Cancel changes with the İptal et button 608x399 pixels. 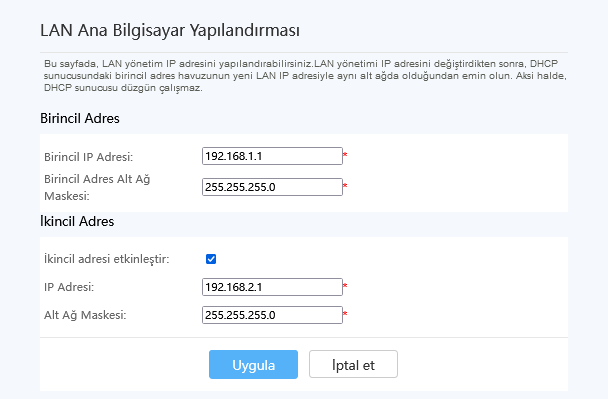(x=353, y=364)
